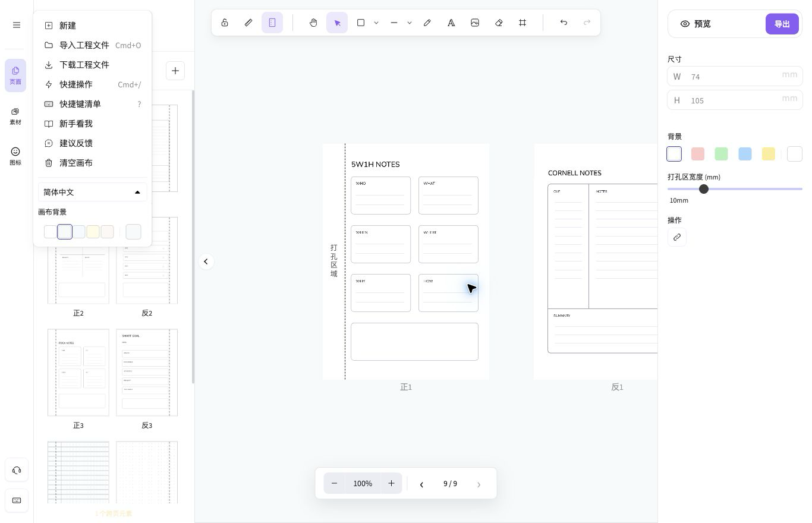Open the line style options arrow
The image size is (812, 523).
click(410, 23)
